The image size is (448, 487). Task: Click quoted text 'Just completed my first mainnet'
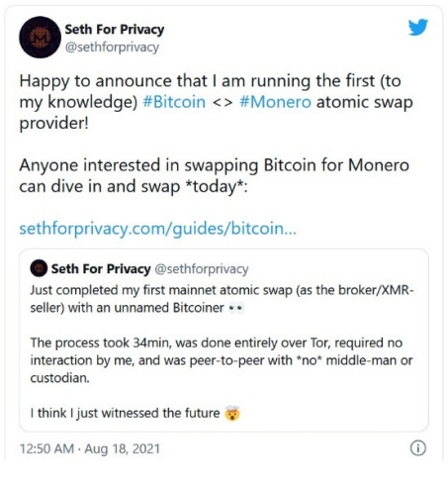(x=222, y=299)
